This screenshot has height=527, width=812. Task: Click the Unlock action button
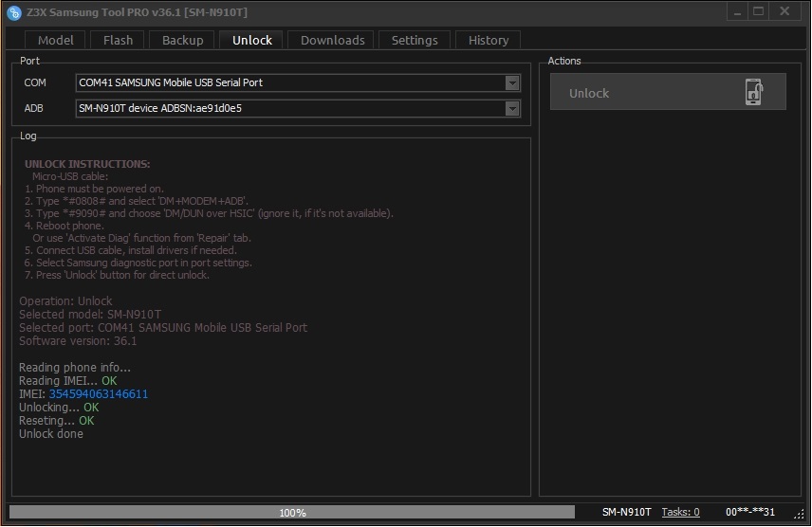(x=668, y=92)
